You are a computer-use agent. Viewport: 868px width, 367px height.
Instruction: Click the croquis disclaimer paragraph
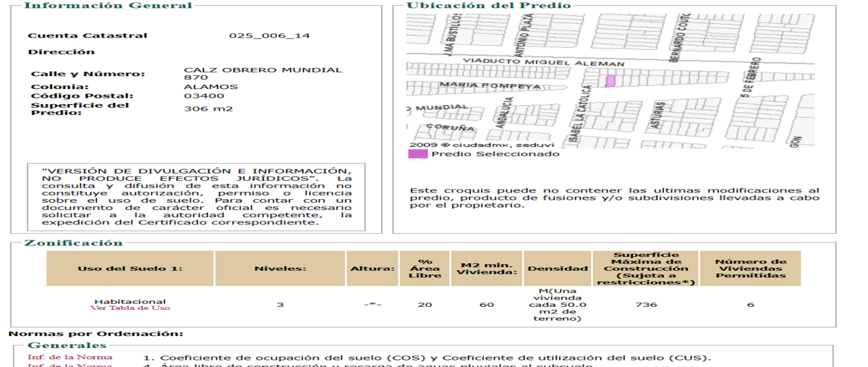tap(614, 198)
